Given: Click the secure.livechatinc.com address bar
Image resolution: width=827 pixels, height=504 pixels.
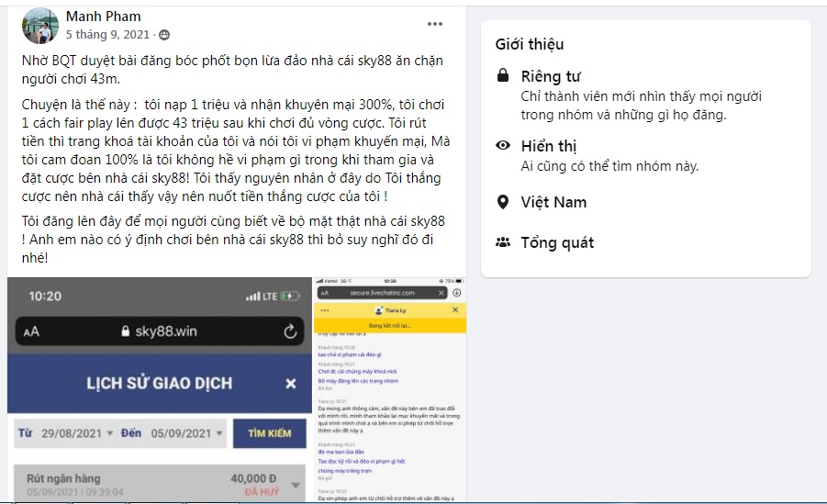Looking at the screenshot, I should (383, 293).
